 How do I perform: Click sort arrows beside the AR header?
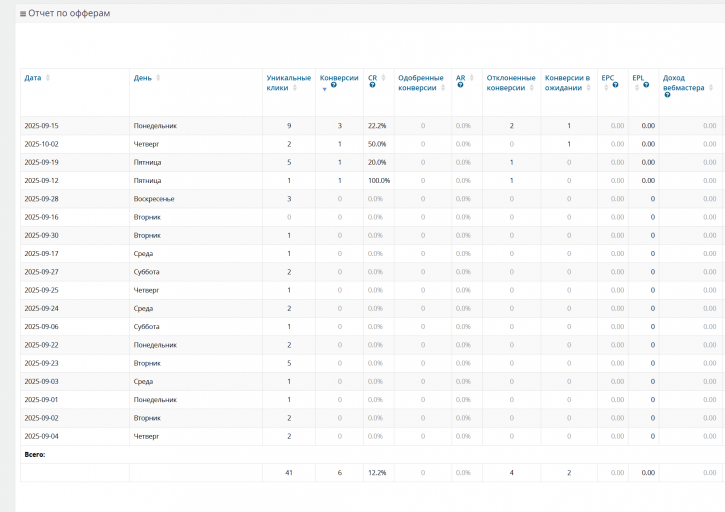click(472, 78)
